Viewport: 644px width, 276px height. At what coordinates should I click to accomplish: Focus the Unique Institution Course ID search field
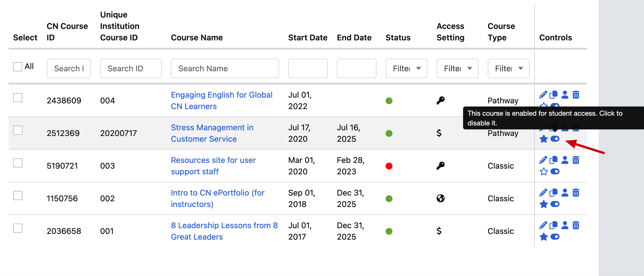point(131,68)
